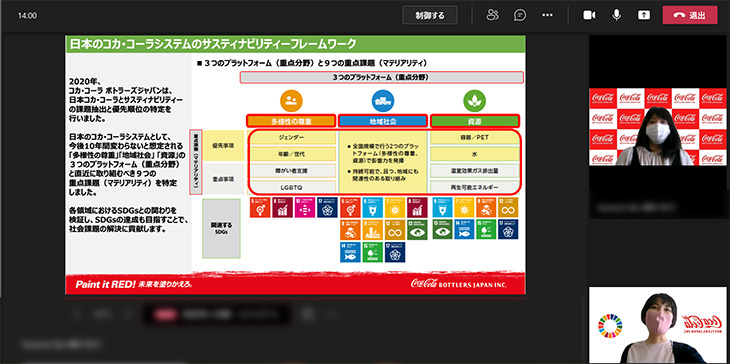
Task: Click the 14:00 meeting timer
Action: pos(27,15)
